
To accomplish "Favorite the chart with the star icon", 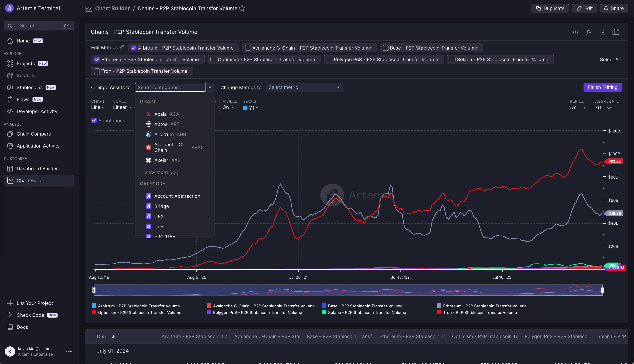I will pos(242,8).
